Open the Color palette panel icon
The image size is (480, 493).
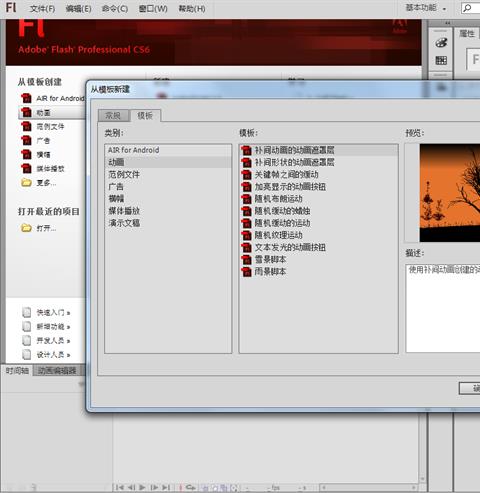tap(441, 43)
